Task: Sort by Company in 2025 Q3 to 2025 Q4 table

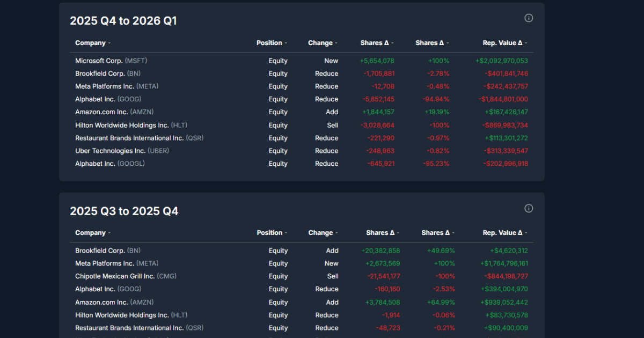Action: [93, 233]
